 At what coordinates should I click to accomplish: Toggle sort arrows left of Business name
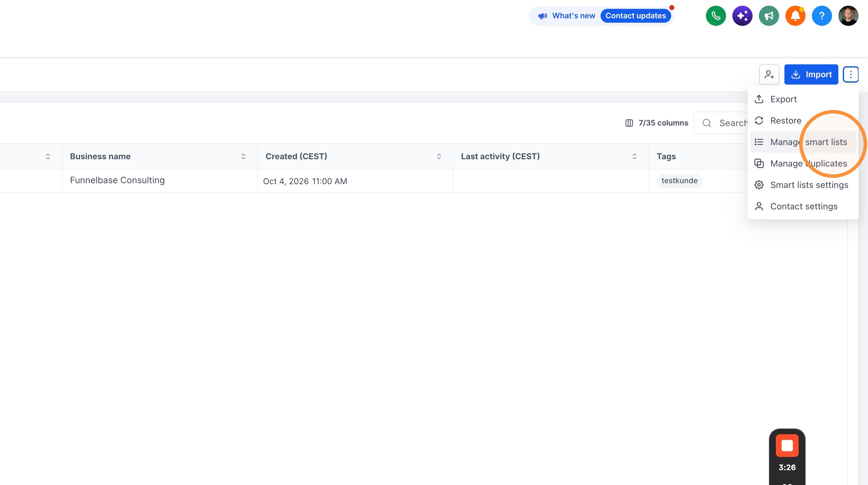click(48, 156)
